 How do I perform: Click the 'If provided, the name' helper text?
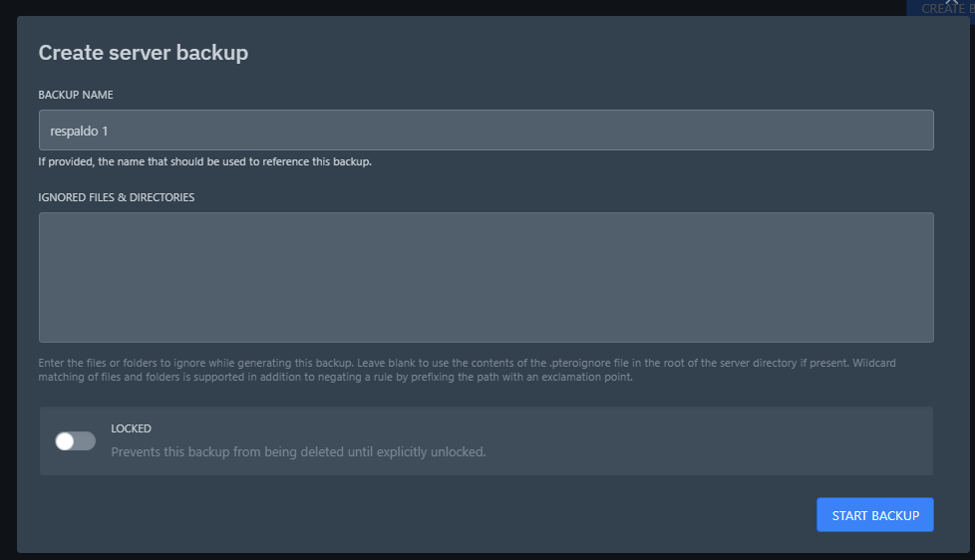point(204,161)
